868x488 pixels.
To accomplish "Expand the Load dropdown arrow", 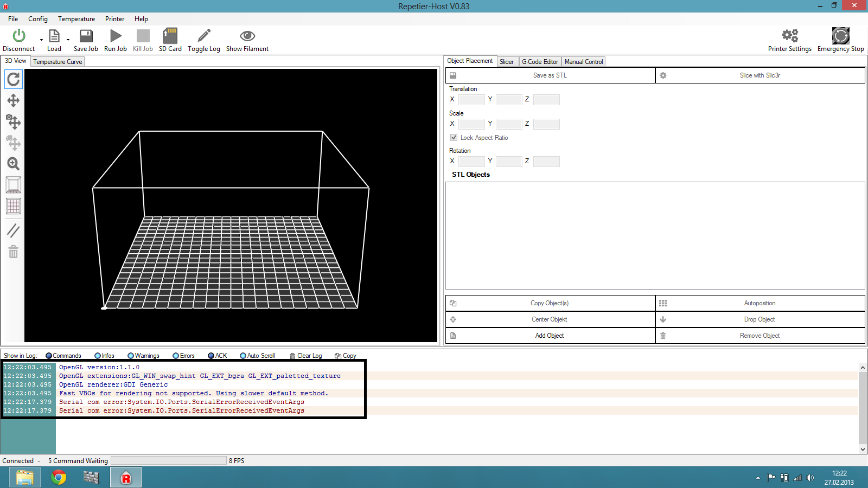I will pos(68,40).
